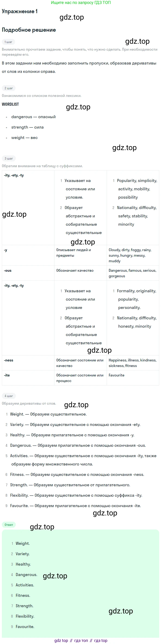Click the '4 шаг' step badge
The width and height of the screenshot is (162, 644).
coord(9,396)
